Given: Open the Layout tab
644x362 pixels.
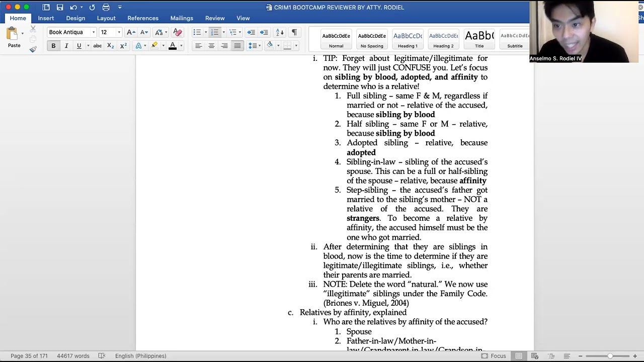Looking at the screenshot, I should click(x=106, y=18).
